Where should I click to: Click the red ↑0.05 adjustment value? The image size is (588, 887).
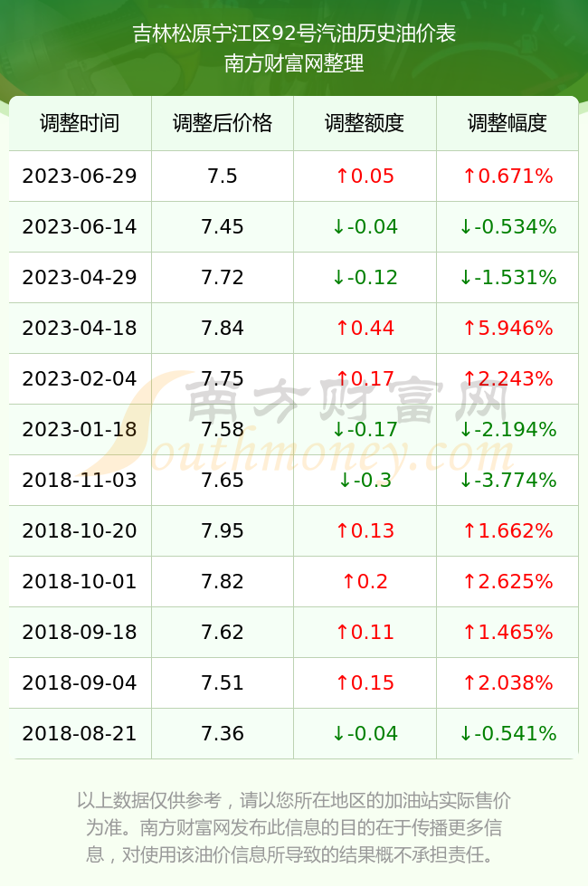tap(365, 176)
